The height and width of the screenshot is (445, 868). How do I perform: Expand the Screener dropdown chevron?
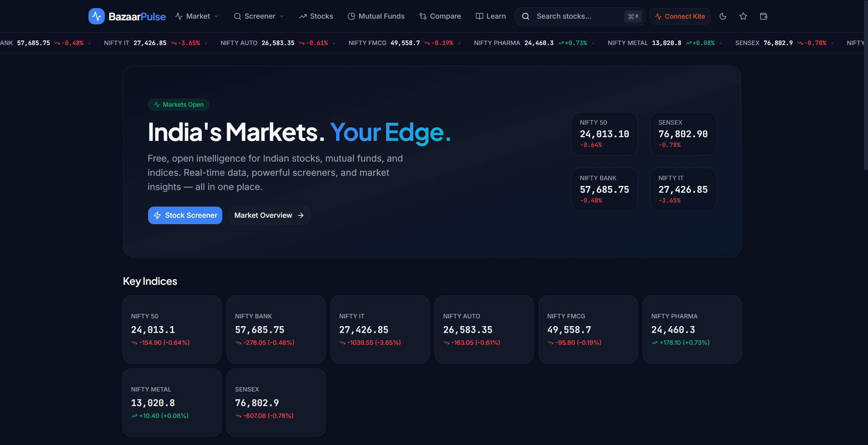coord(282,16)
